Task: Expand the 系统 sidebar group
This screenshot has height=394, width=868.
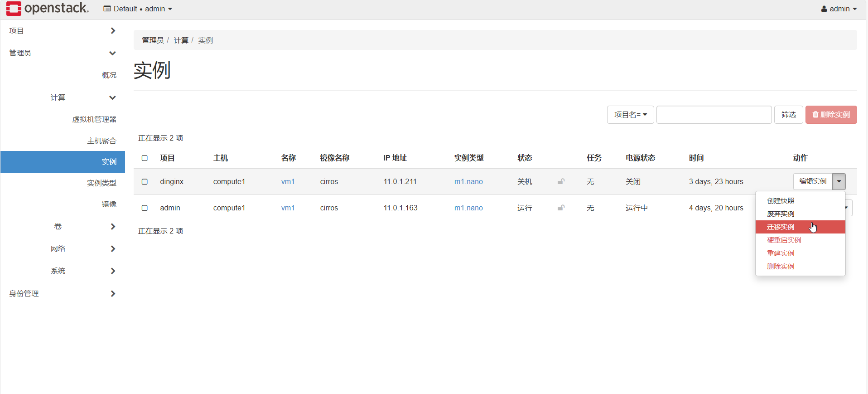Action: tap(83, 271)
